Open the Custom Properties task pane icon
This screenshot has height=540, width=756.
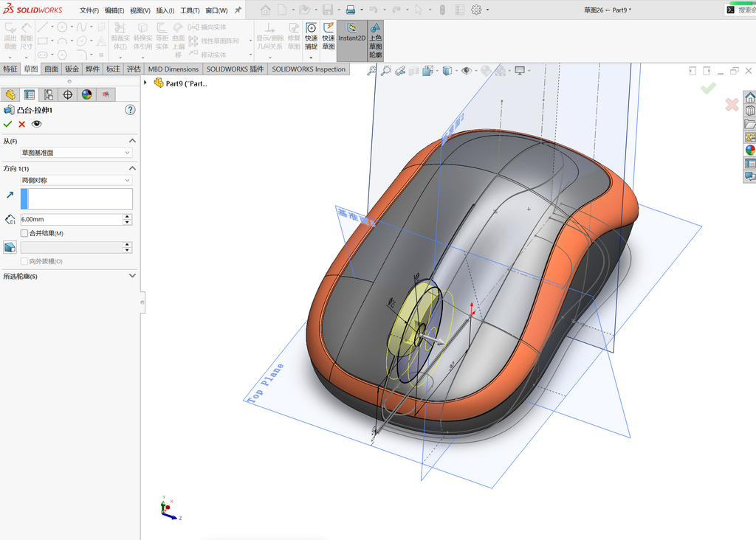point(750,163)
